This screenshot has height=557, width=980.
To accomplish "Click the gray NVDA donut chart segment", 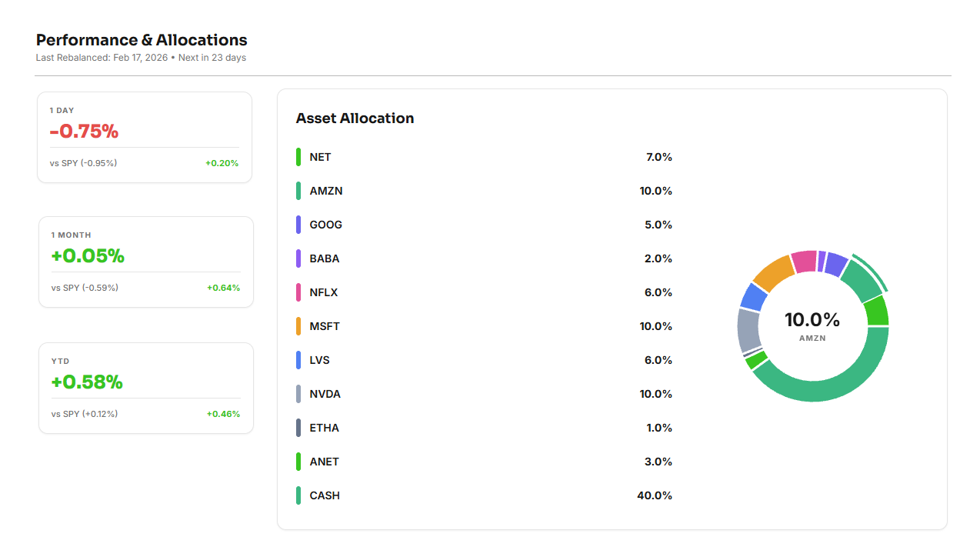I will 748,330.
